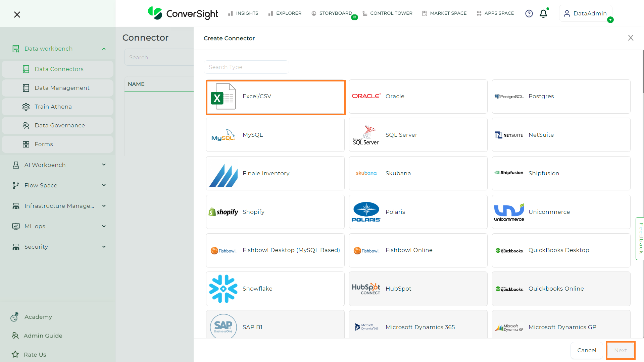Click the NAME column header
The image size is (644, 362).
[136, 84]
